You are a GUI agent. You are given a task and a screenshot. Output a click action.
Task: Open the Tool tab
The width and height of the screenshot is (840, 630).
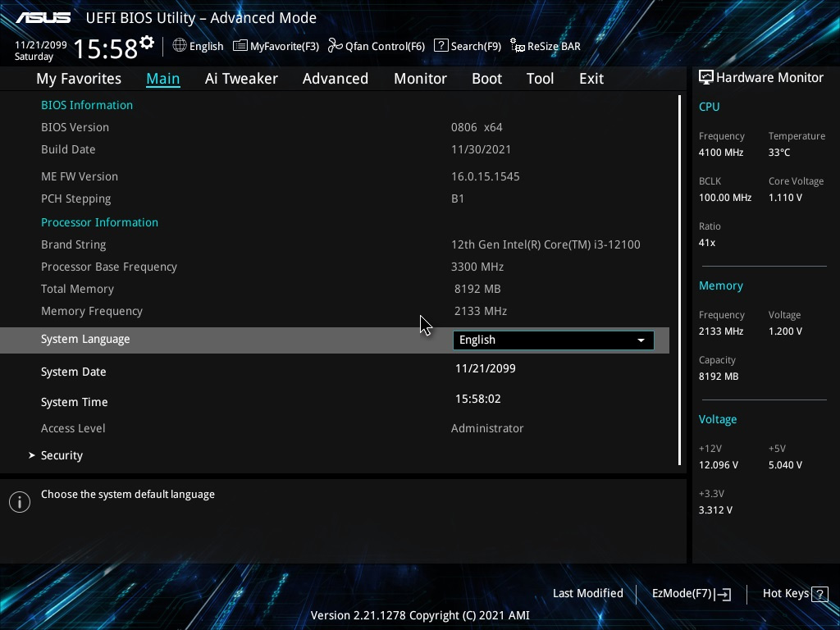(540, 79)
